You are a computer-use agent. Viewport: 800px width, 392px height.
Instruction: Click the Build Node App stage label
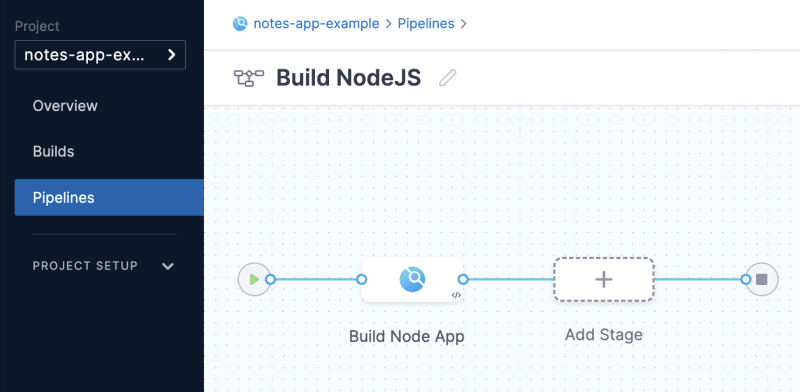click(407, 336)
